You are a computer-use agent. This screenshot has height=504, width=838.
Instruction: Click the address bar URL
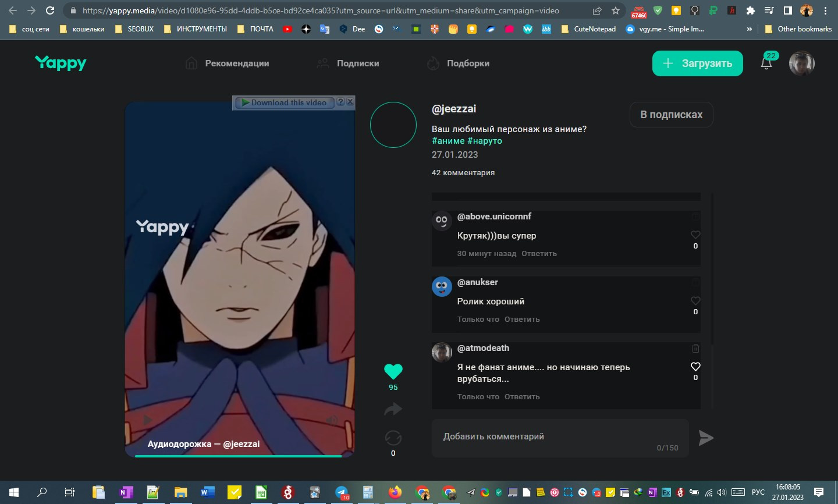point(321,10)
